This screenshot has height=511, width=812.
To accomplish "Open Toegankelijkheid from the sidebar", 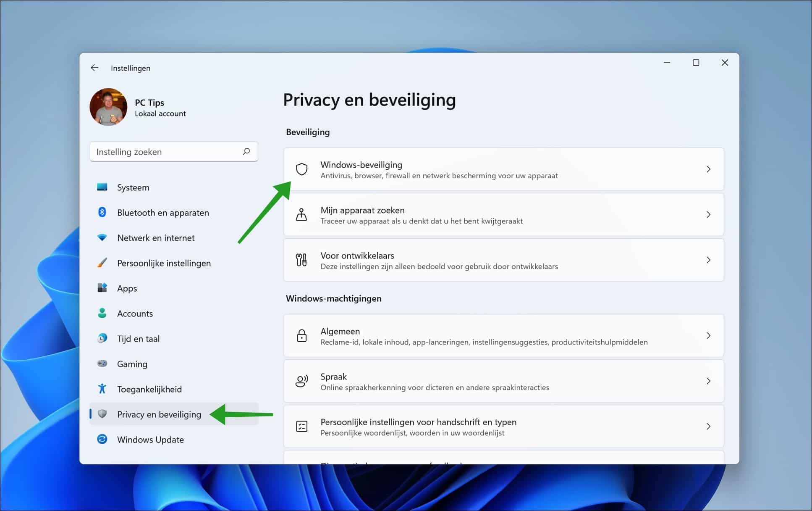I will (149, 389).
